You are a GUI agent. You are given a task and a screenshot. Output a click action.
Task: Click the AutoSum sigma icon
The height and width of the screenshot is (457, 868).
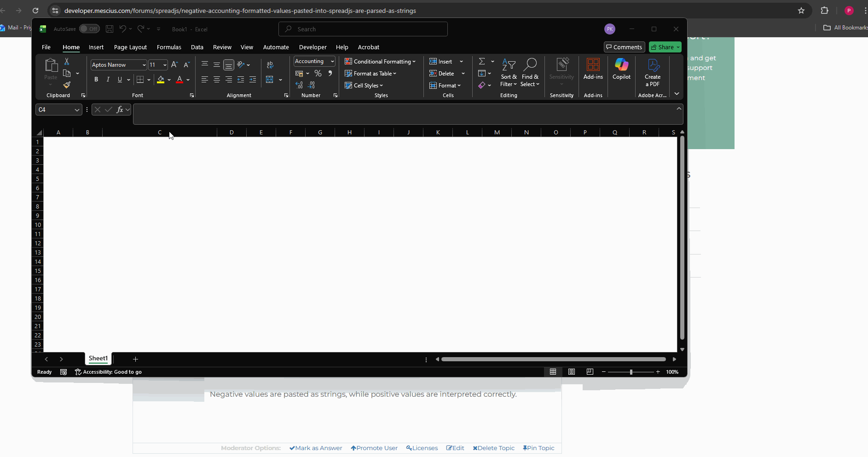pos(482,62)
